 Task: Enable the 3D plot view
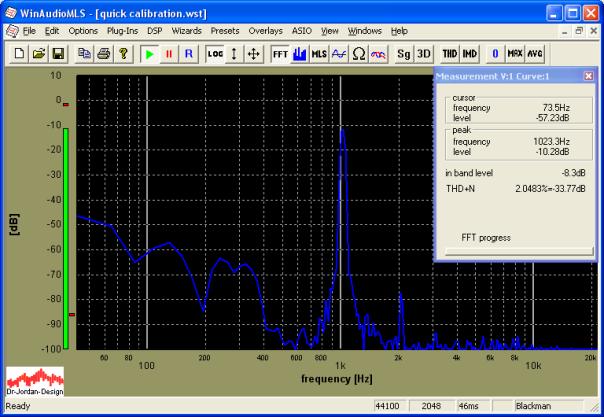pos(423,53)
